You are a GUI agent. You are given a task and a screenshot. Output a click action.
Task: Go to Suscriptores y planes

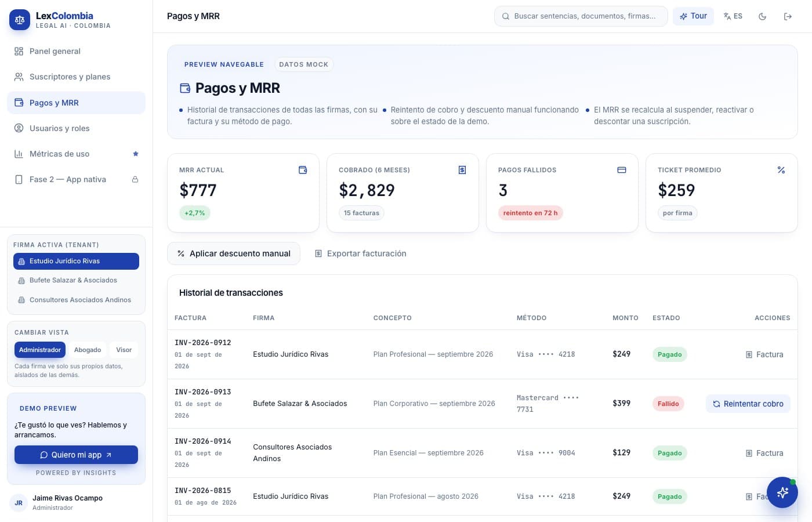(76, 77)
